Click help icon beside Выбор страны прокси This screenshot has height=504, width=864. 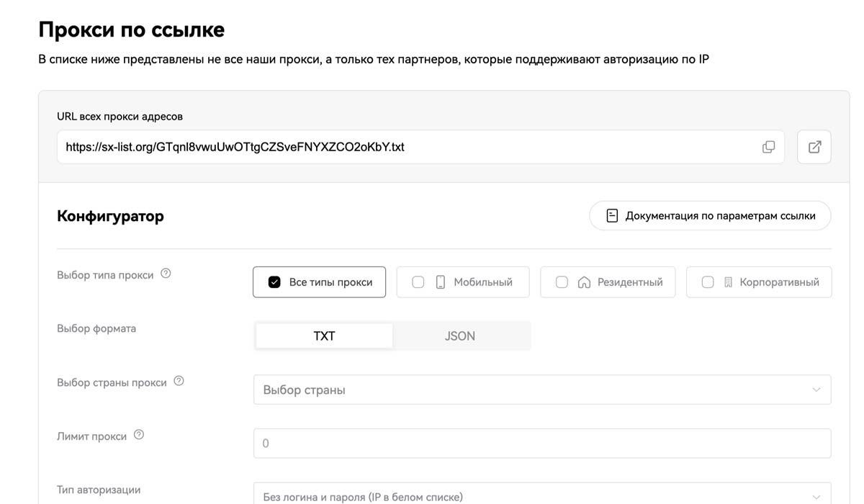coord(179,381)
